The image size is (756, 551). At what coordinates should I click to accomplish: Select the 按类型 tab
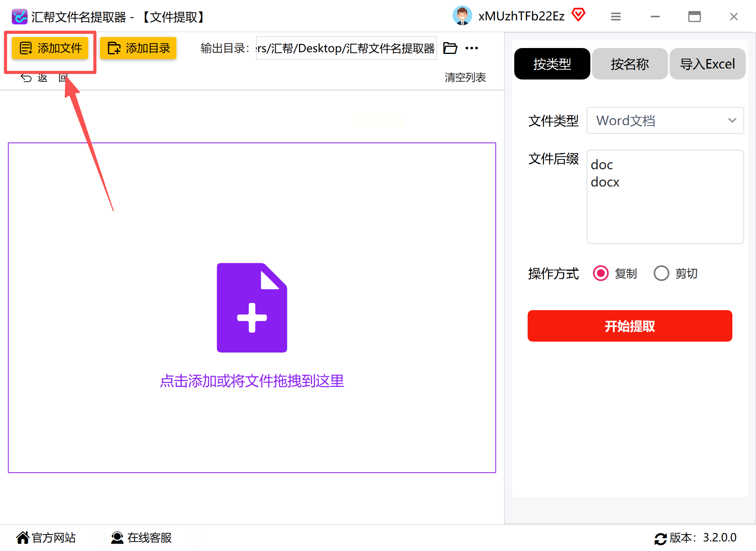(552, 64)
